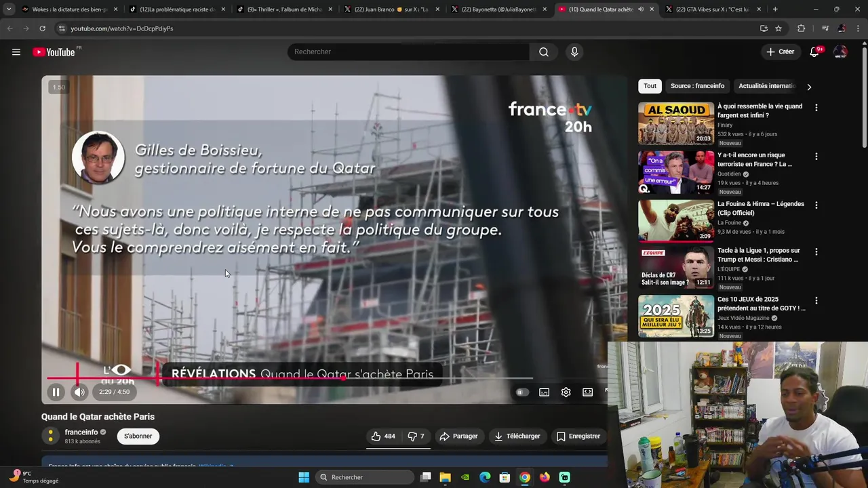Open the YouTube hamburger guide menu
This screenshot has height=488, width=868.
coord(16,52)
